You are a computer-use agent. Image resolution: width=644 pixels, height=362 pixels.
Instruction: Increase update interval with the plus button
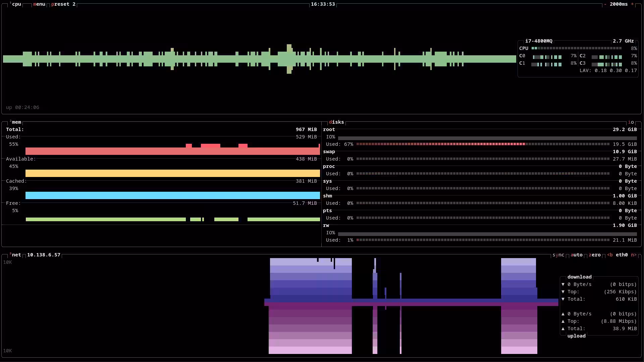tap(632, 4)
